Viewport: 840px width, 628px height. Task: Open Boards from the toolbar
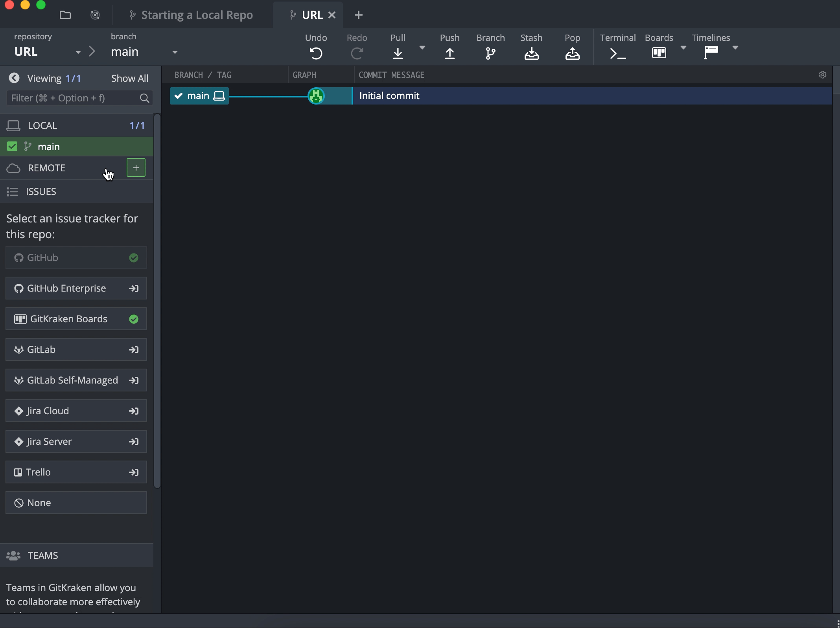pyautogui.click(x=659, y=52)
